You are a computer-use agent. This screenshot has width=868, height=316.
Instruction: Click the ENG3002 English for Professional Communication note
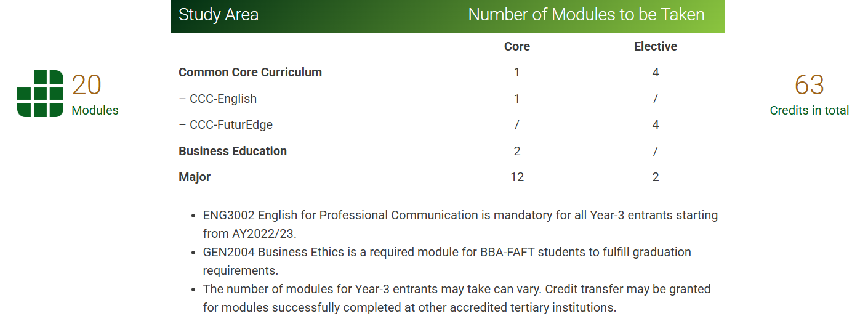click(460, 224)
